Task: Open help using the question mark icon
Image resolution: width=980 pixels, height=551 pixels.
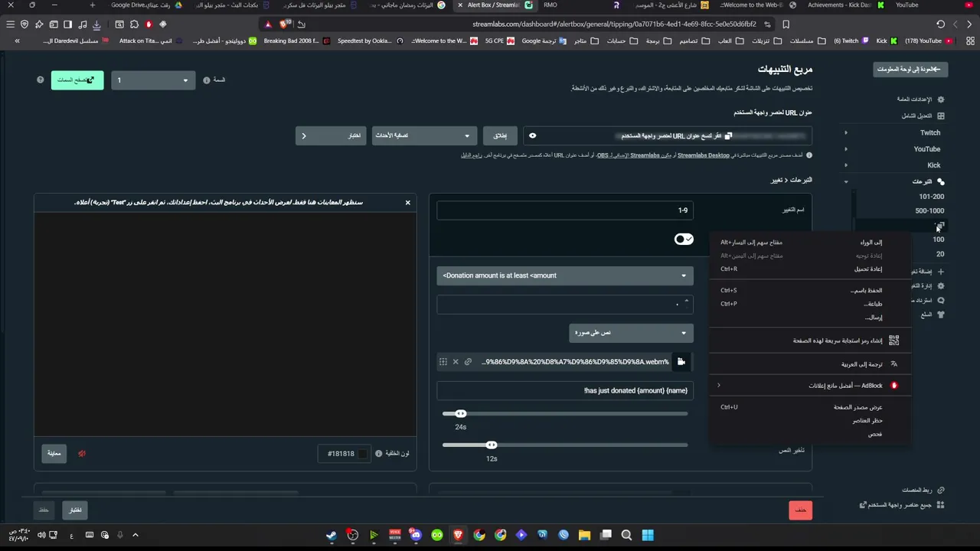Action: point(41,80)
